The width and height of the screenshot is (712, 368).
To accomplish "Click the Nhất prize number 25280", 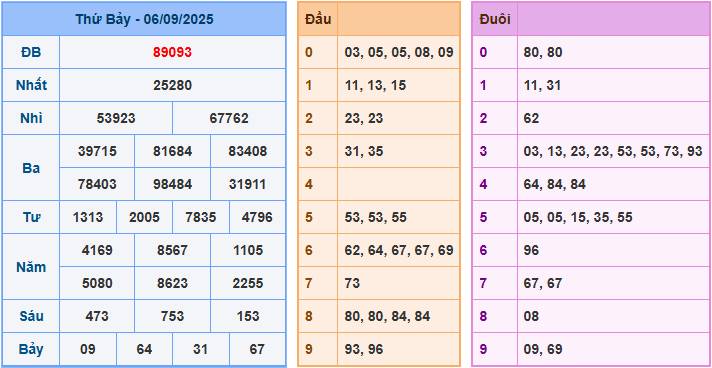I will click(172, 85).
